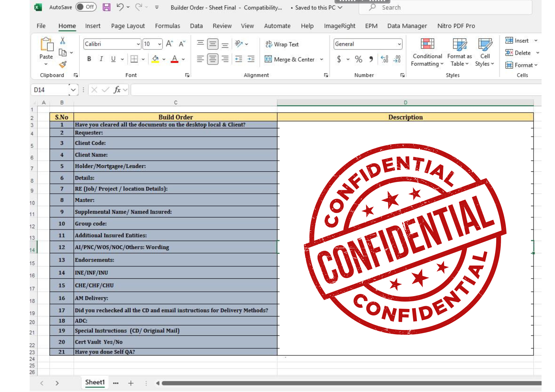
Task: Expand the Name Box dropdown arrow
Action: [x=73, y=90]
